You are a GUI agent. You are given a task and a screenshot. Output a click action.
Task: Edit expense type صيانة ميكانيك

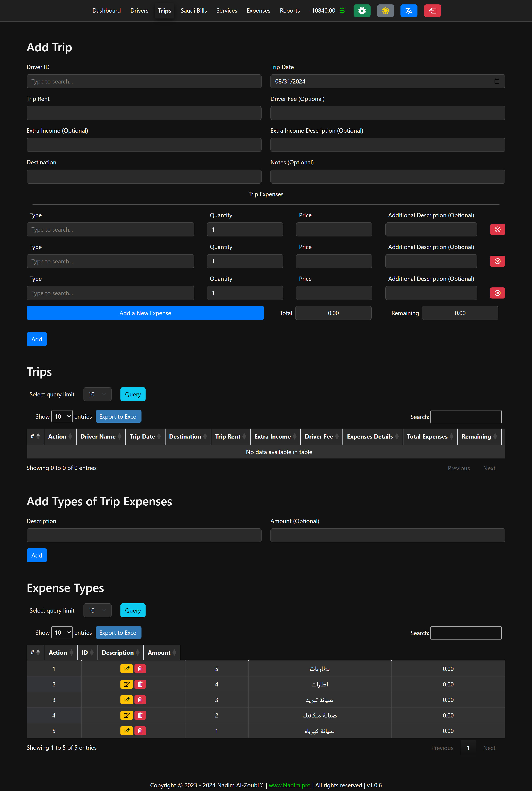coord(127,715)
